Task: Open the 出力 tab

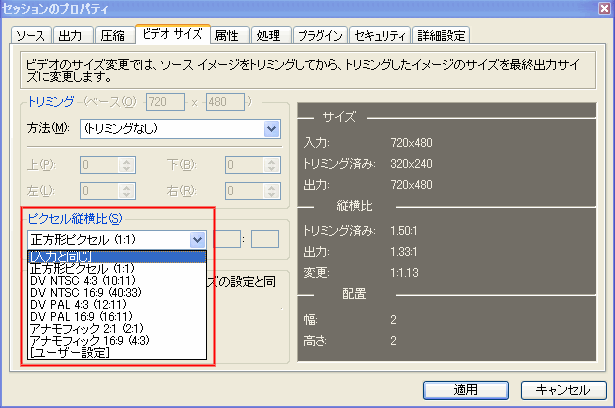Action: tap(70, 36)
